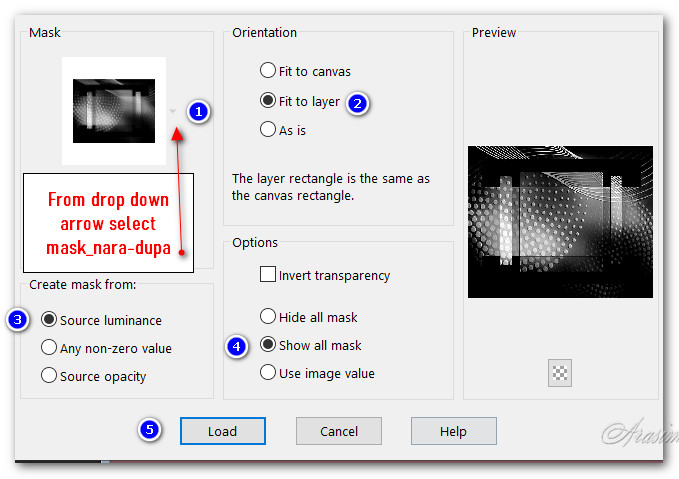Click the large mask preview image

[560, 221]
